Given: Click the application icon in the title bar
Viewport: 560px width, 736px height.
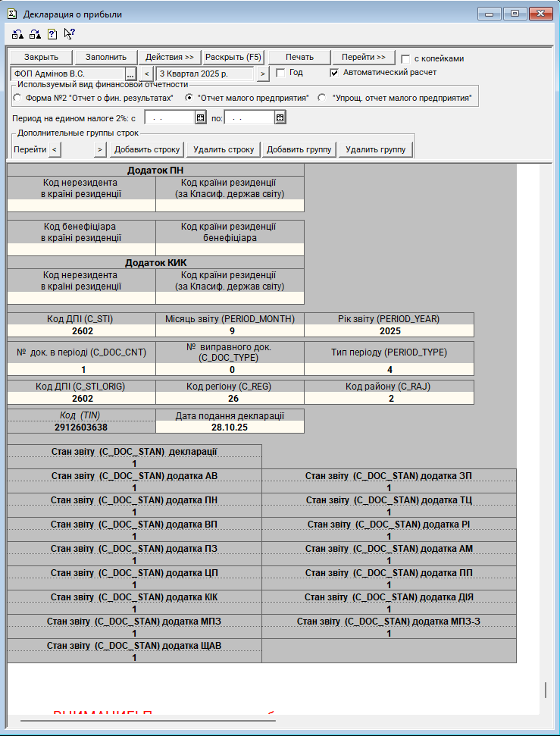Looking at the screenshot, I should [x=12, y=14].
